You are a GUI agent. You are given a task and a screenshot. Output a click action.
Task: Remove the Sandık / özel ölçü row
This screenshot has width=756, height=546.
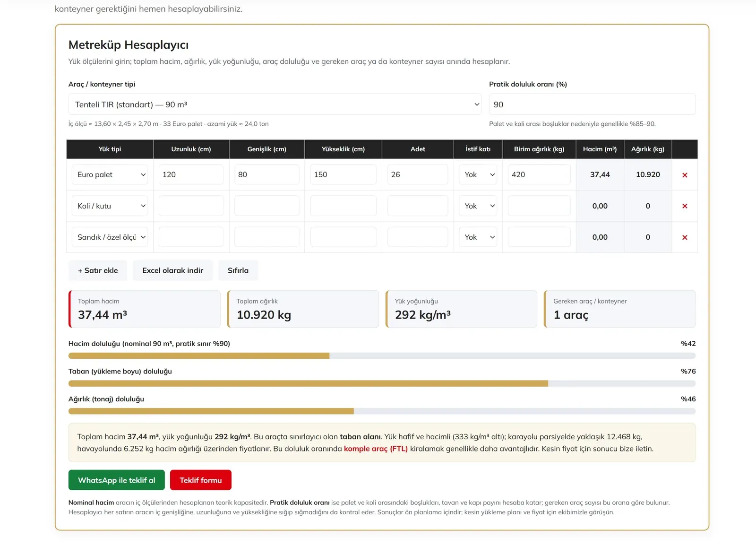[x=685, y=237]
